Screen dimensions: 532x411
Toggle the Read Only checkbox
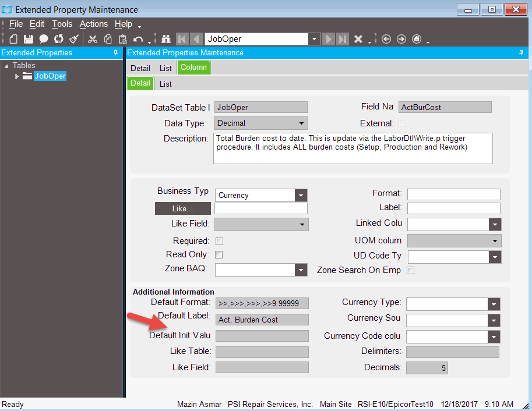[x=219, y=255]
